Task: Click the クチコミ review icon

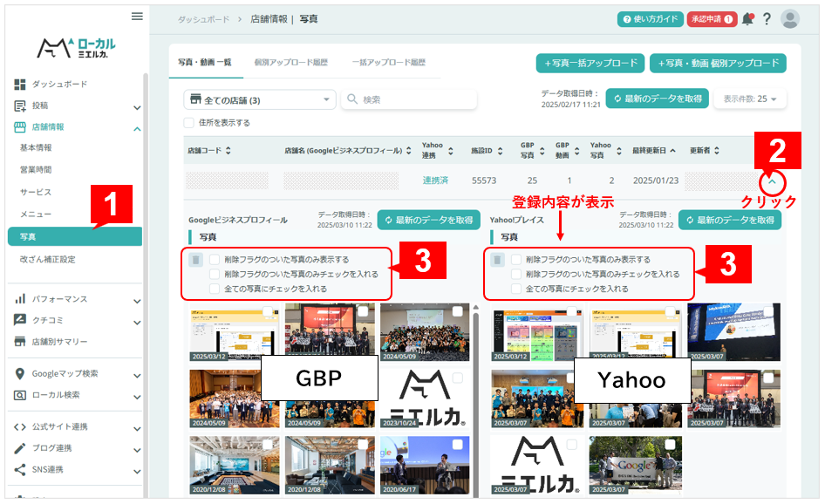Action: 20,320
